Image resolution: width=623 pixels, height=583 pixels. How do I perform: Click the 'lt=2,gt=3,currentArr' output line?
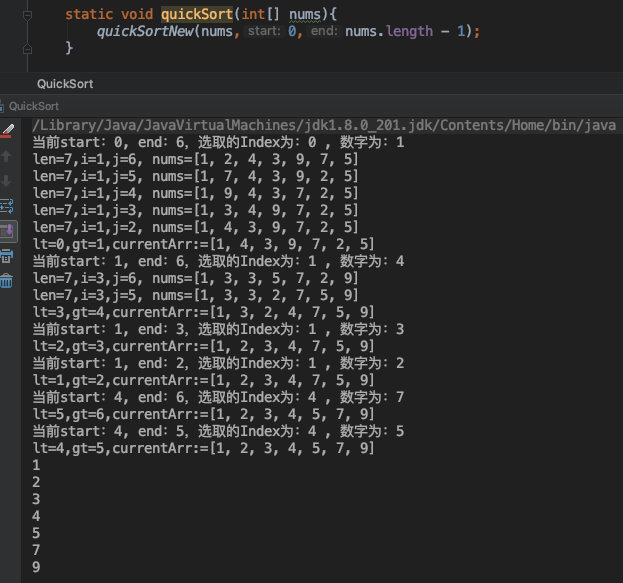203,347
